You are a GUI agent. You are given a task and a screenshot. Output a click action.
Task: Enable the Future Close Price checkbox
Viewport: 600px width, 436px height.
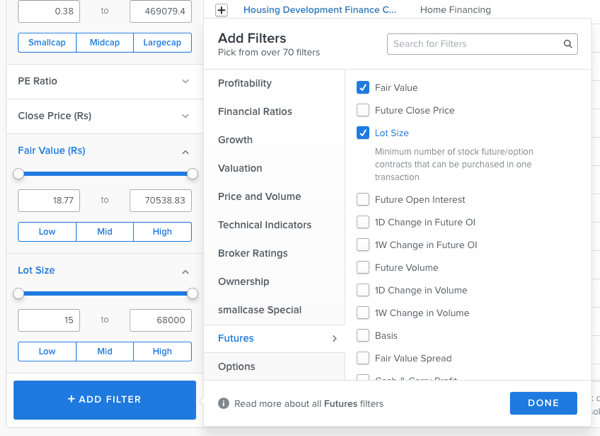[363, 110]
